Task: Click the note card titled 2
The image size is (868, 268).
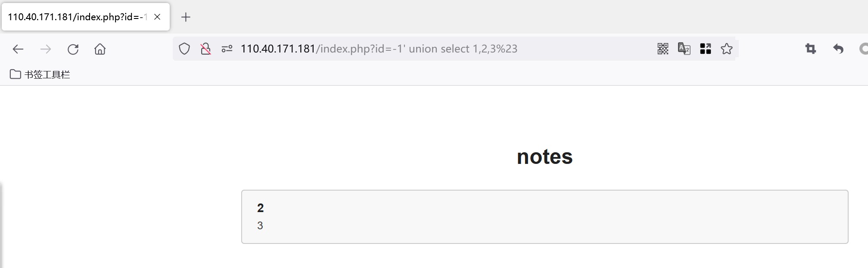Action: 544,216
